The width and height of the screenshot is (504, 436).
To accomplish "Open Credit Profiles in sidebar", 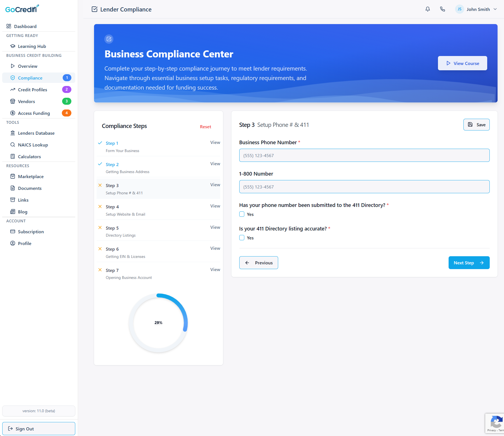I will point(32,90).
